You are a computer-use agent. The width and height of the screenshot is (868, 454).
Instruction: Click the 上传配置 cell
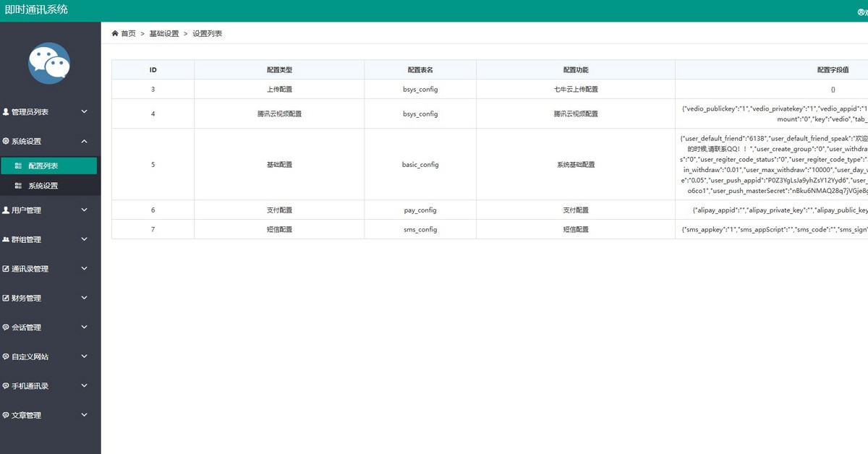click(279, 90)
